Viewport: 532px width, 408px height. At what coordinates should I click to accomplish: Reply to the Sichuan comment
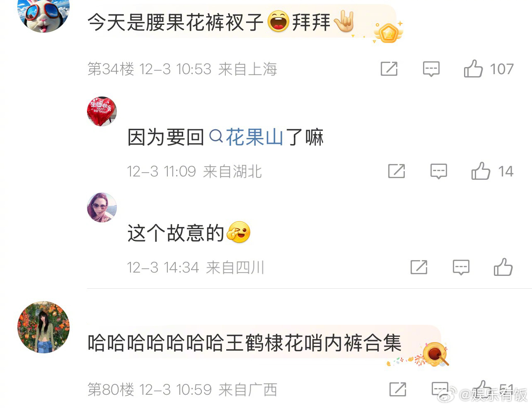tap(461, 268)
